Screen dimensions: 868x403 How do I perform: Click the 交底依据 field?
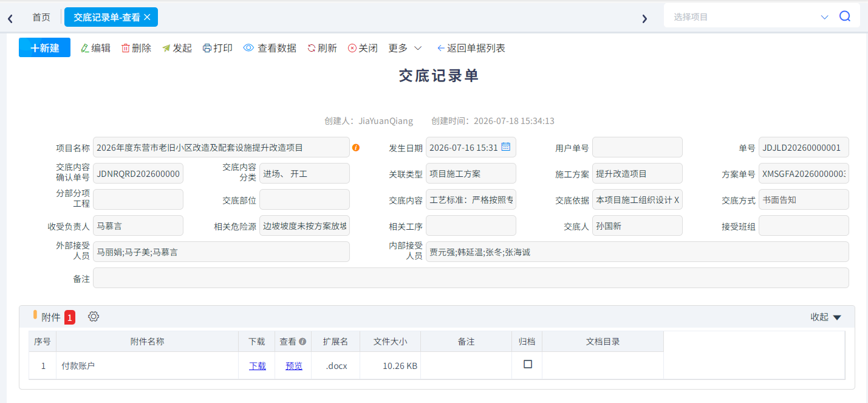click(637, 199)
